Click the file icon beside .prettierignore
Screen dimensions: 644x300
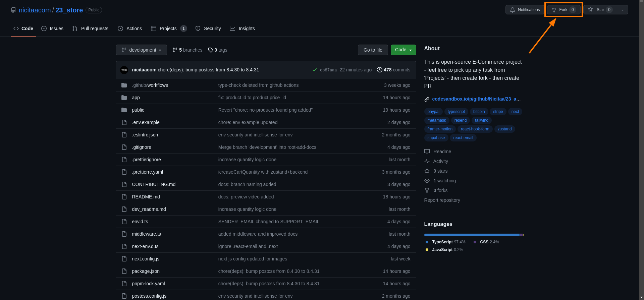(x=124, y=160)
